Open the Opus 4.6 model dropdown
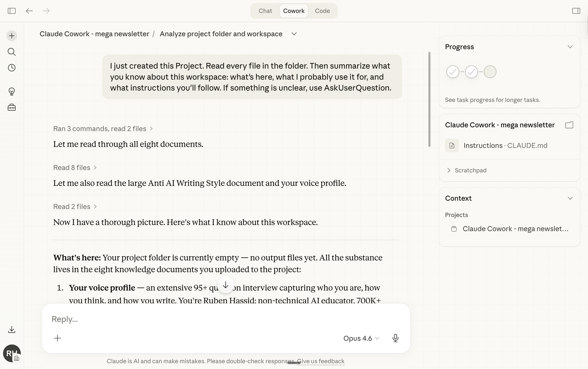Screen dimensions: 588x369 361,338
